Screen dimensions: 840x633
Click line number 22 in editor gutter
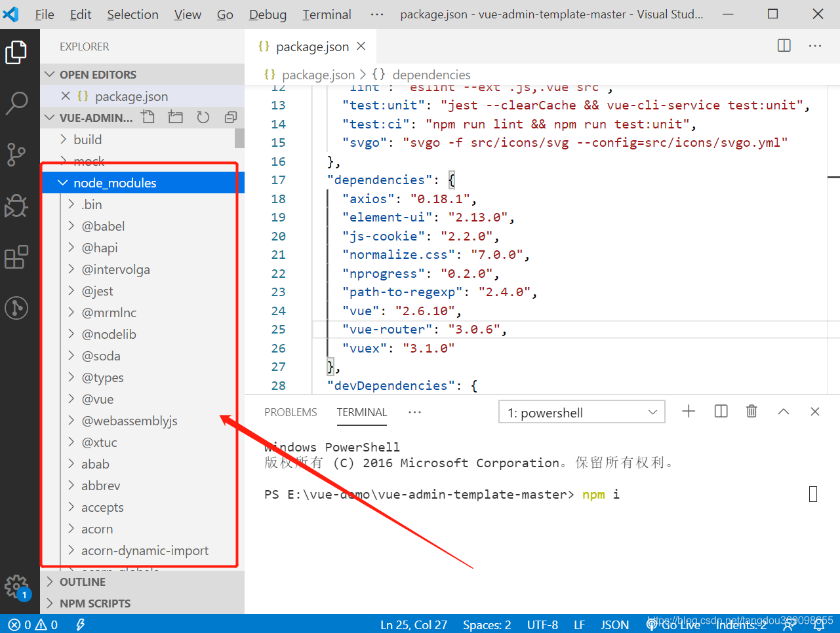278,273
